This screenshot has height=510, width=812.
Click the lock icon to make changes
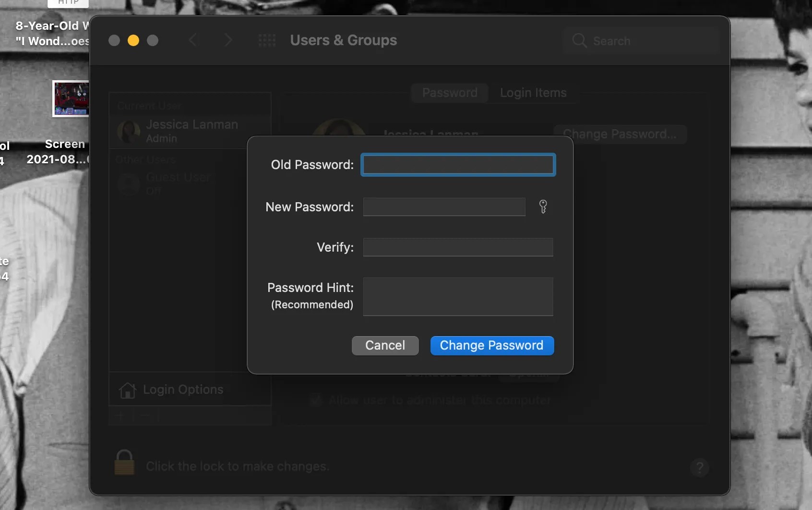pyautogui.click(x=124, y=462)
